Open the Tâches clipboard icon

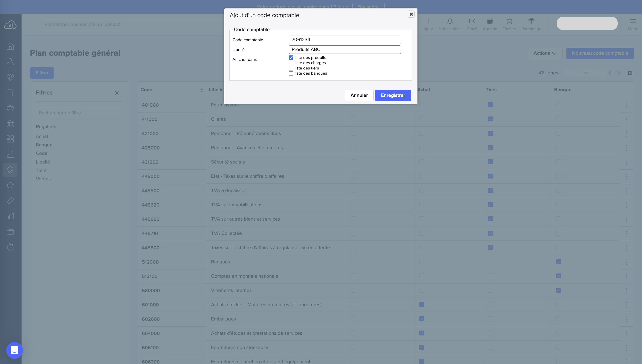(509, 22)
